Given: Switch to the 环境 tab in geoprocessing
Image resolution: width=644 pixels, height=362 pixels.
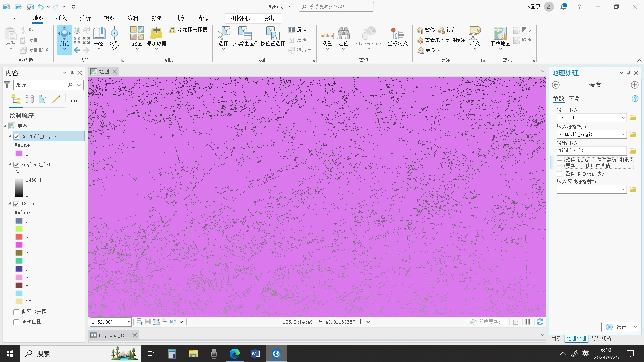Looking at the screenshot, I should (574, 98).
